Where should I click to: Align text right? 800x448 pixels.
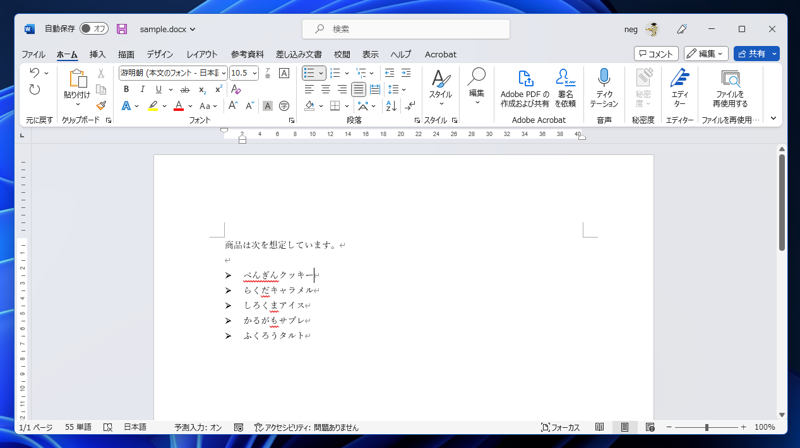tap(342, 89)
